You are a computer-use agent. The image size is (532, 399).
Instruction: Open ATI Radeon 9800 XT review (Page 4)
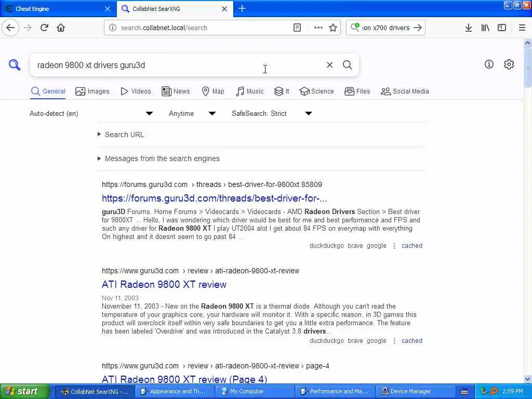tap(184, 379)
